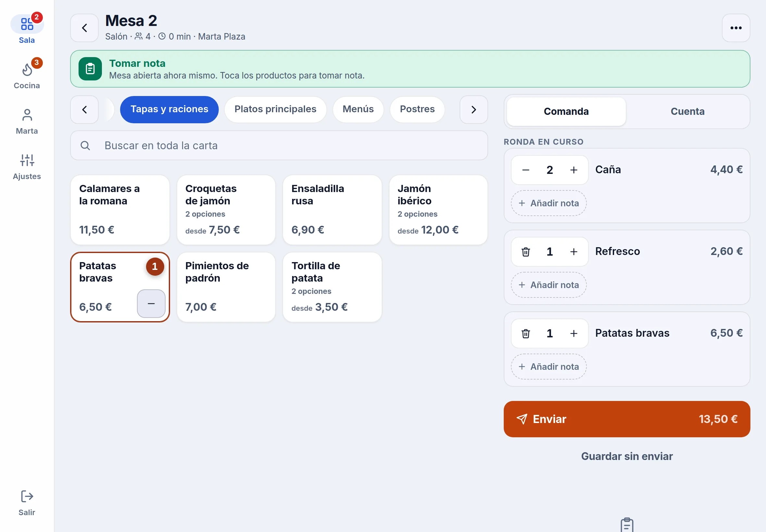This screenshot has width=766, height=532.
Task: Select the Menús category
Action: pos(358,109)
